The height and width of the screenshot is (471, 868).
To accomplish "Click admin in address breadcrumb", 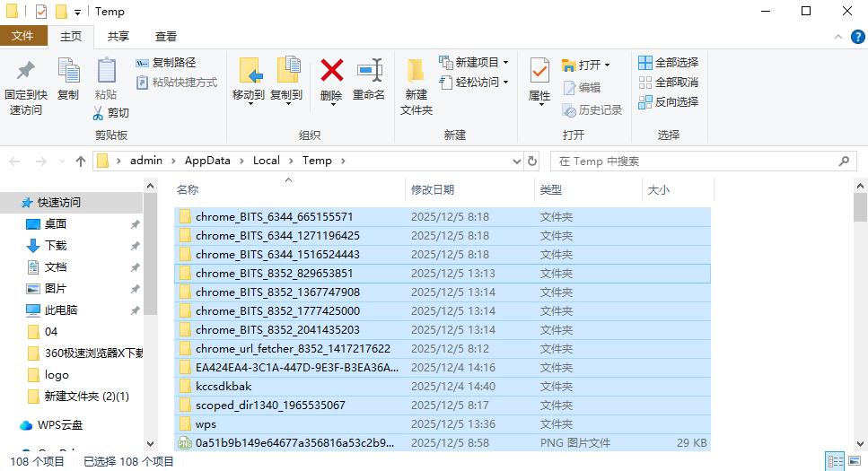I will (x=146, y=161).
